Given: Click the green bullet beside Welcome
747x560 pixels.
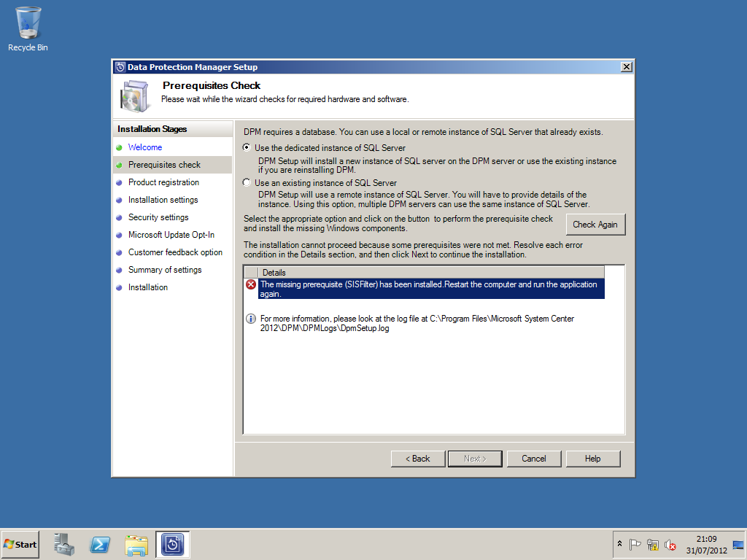Looking at the screenshot, I should (119, 147).
